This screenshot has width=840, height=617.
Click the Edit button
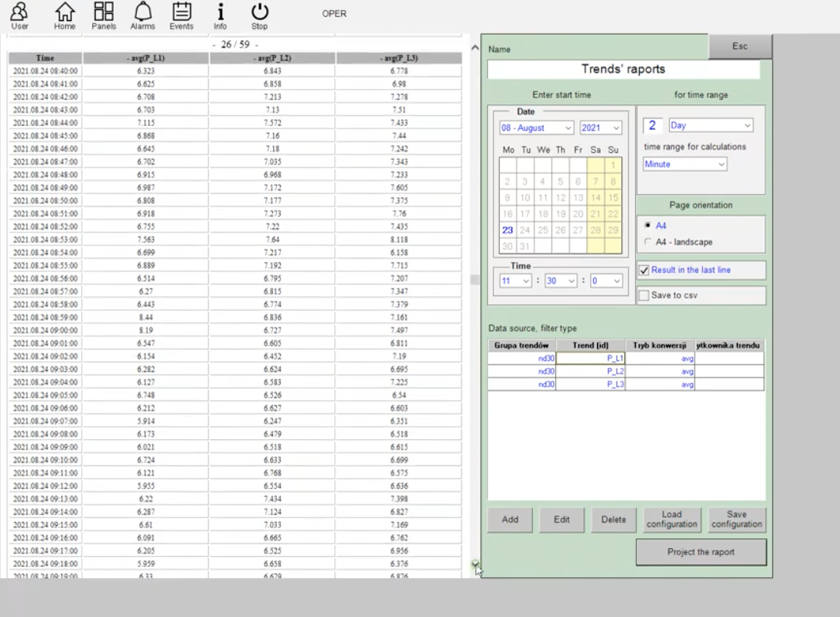point(562,520)
